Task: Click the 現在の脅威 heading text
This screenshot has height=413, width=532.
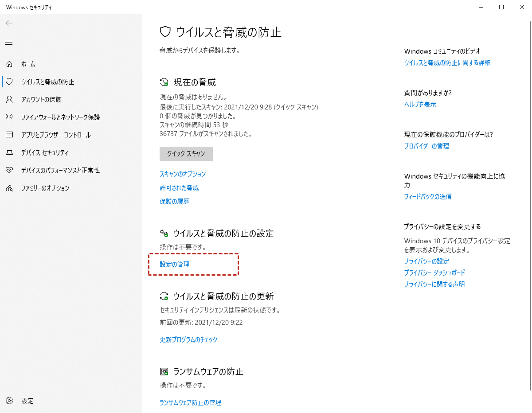Action: (195, 82)
